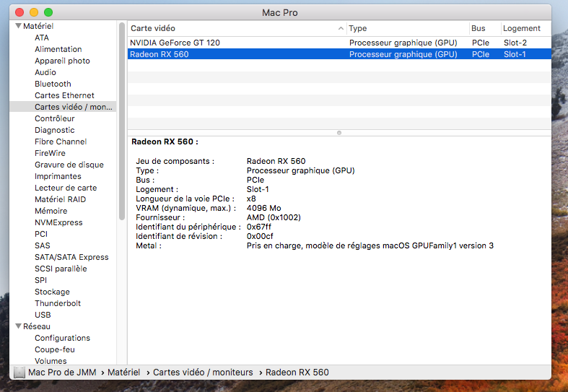Click Mac Pro de JMM in path bar
The width and height of the screenshot is (568, 392).
(62, 373)
